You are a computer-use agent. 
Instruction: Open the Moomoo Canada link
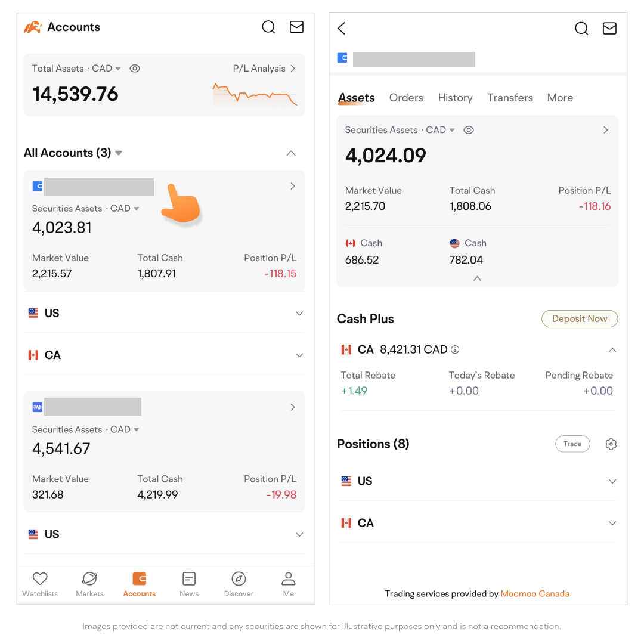[x=535, y=594]
